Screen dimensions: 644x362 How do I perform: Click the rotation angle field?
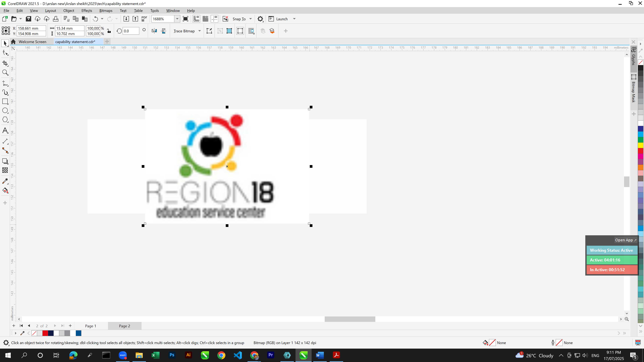(x=131, y=31)
